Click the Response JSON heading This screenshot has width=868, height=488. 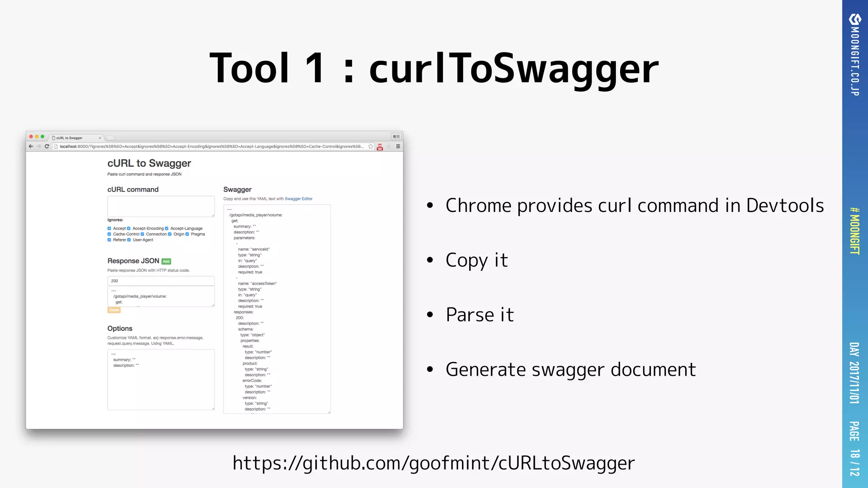133,261
